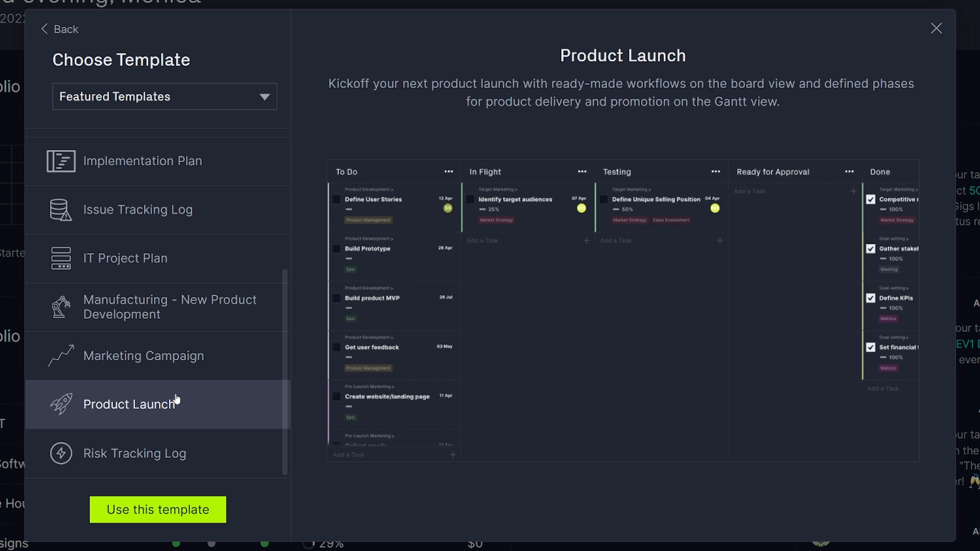Select the IT Project Plan template entry
The height and width of the screenshot is (551, 980).
point(125,258)
